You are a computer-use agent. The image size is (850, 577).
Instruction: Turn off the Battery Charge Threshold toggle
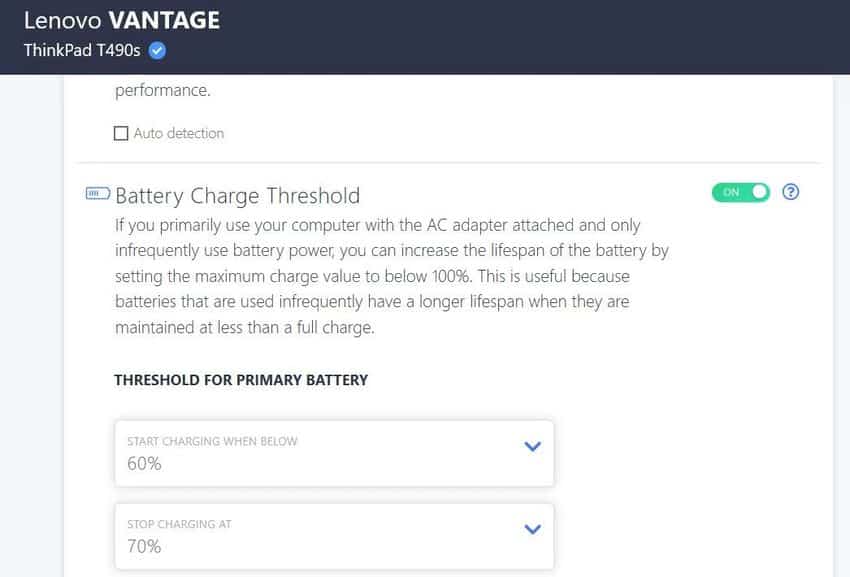coord(740,191)
